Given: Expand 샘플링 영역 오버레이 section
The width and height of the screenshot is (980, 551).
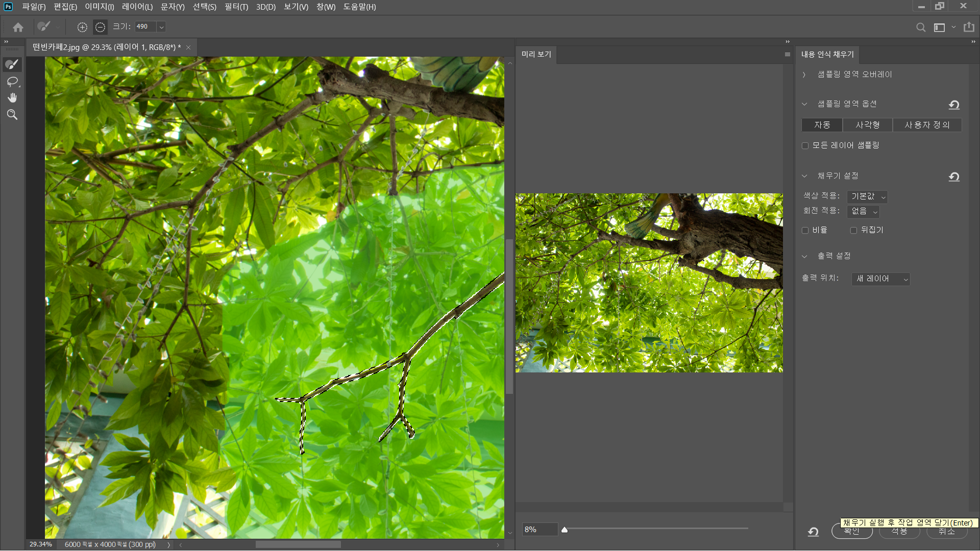Looking at the screenshot, I should click(x=804, y=75).
